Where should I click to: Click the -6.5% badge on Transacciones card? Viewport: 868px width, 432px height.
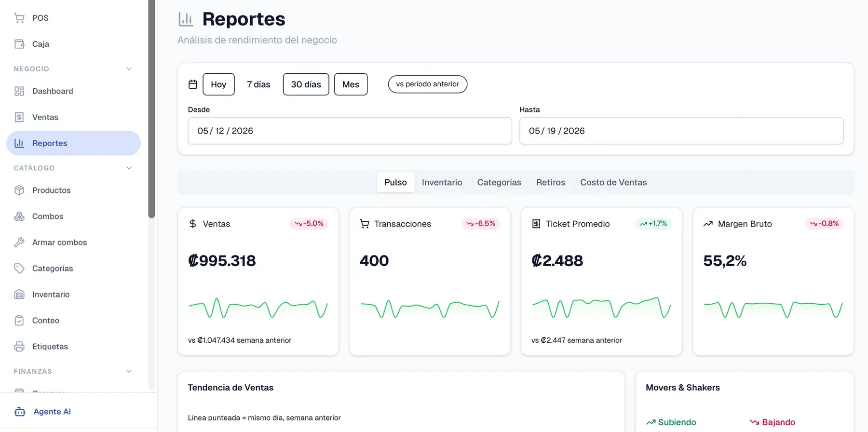tap(481, 224)
